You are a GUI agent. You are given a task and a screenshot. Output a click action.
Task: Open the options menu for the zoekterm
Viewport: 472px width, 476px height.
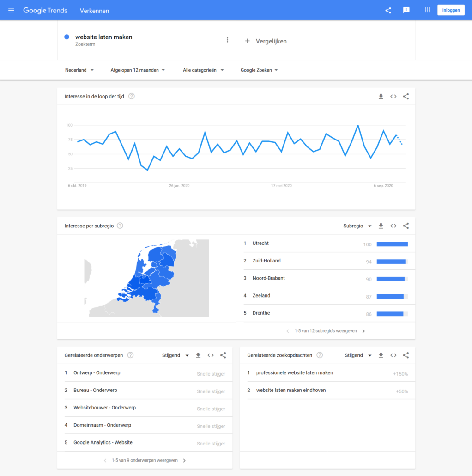(227, 40)
